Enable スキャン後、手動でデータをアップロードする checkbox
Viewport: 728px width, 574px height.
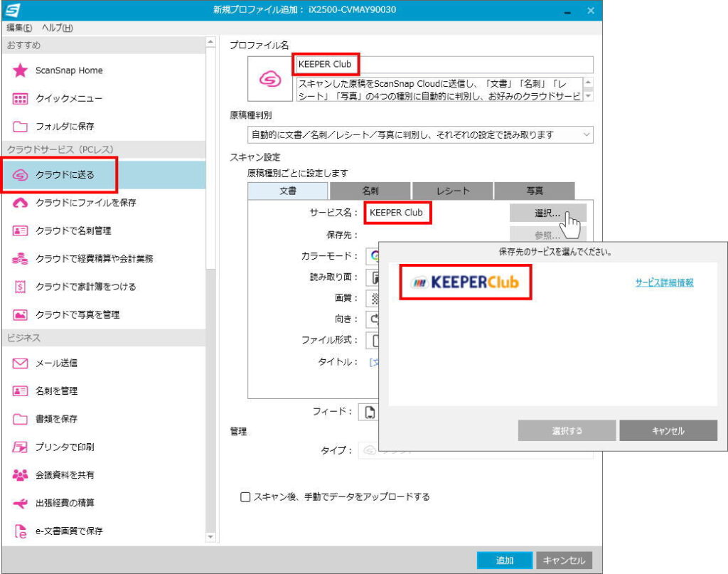[x=245, y=497]
